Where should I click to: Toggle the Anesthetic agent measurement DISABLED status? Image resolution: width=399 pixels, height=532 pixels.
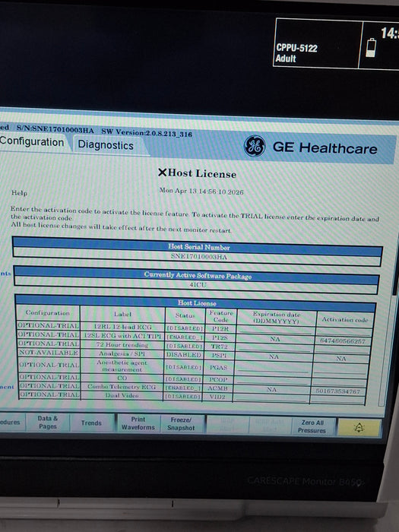[184, 367]
